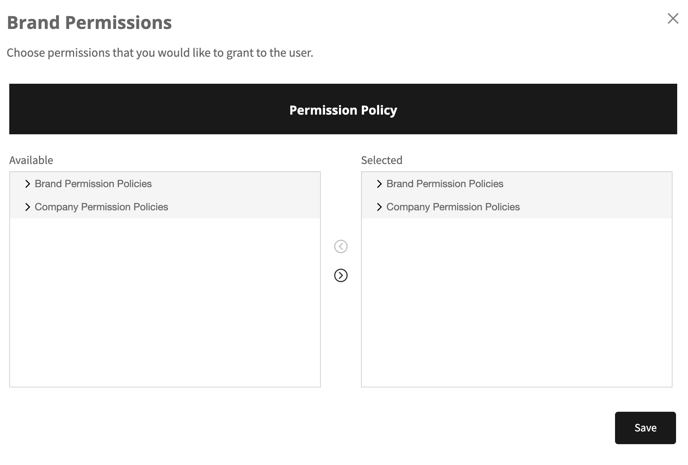
Task: Click the Brand Permissions dialog title
Action: tap(89, 22)
